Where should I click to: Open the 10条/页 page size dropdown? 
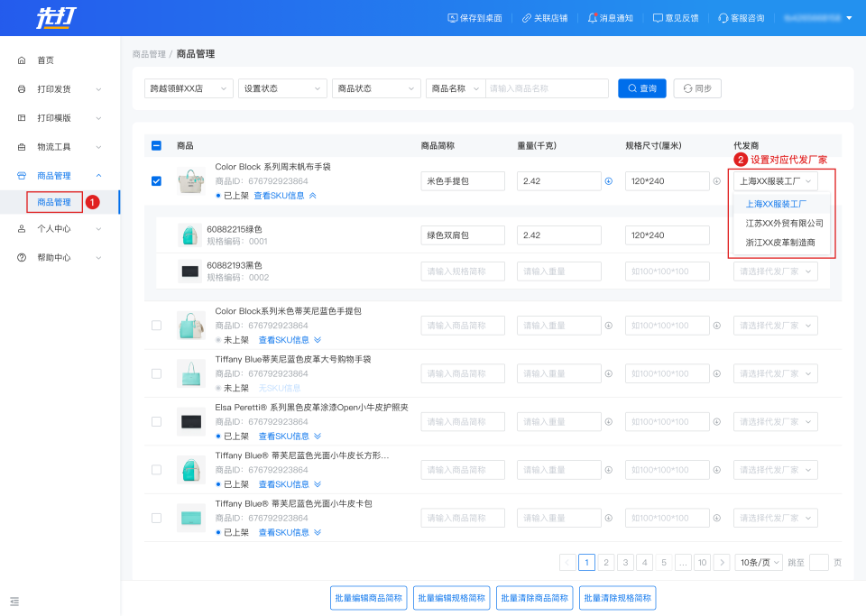[758, 562]
